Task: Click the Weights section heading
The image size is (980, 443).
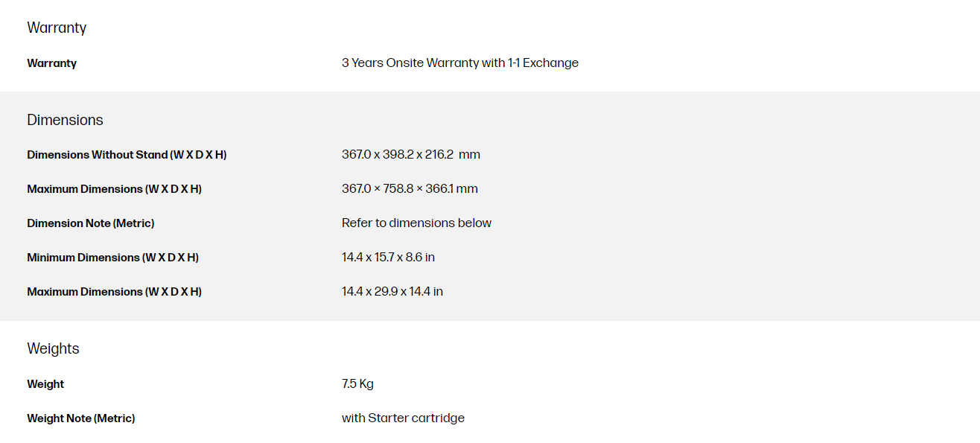Action: coord(53,349)
